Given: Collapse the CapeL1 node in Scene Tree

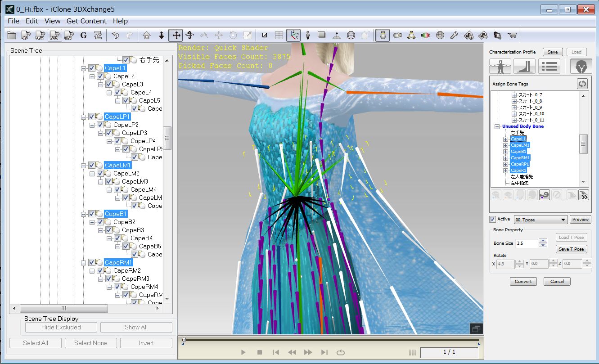Looking at the screenshot, I should 83,68.
